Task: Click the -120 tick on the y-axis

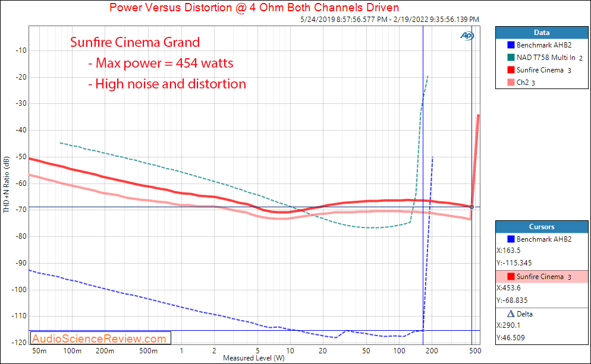Action: [19, 342]
